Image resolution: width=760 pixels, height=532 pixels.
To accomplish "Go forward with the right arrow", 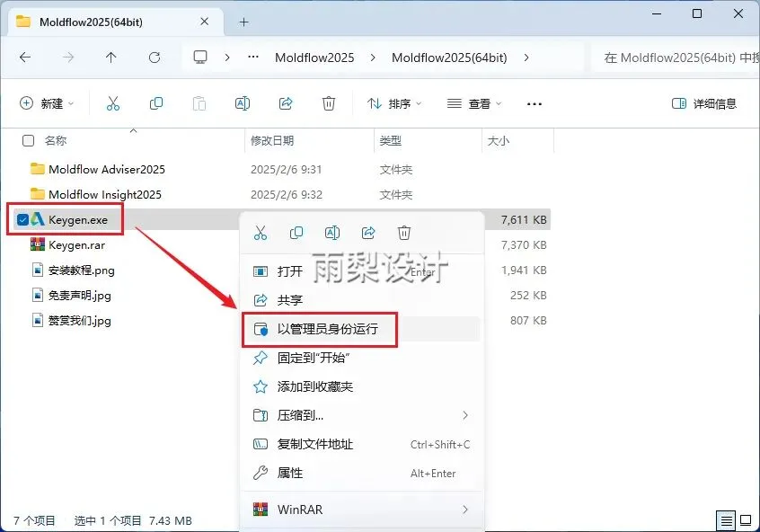I will [x=68, y=58].
